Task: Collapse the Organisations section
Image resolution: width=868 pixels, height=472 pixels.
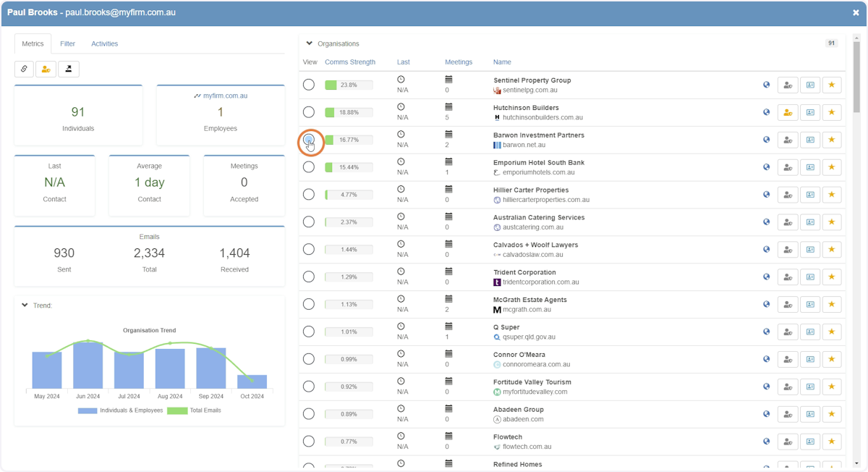Action: [310, 43]
